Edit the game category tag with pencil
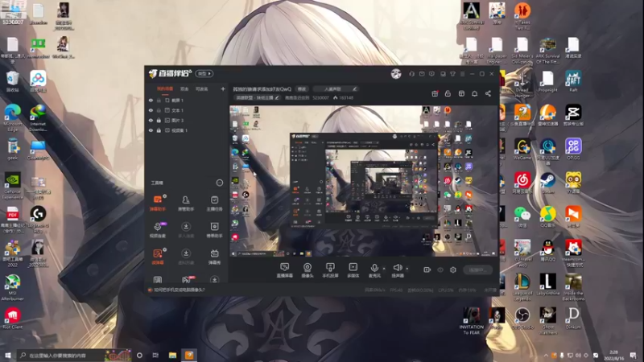The image size is (644, 362). tap(258, 97)
